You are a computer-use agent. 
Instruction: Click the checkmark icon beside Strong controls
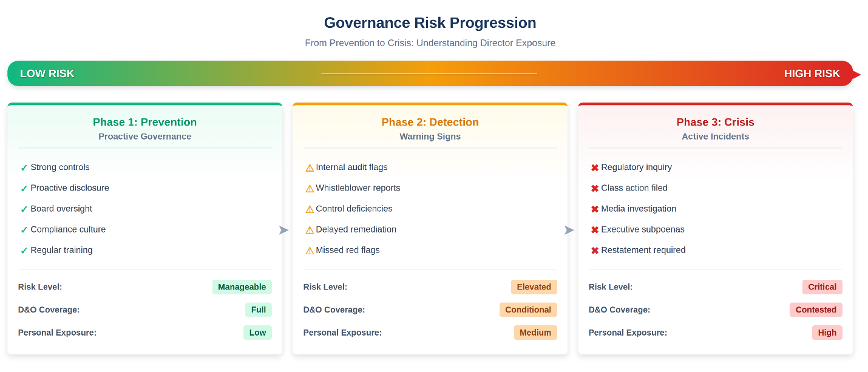pos(24,168)
